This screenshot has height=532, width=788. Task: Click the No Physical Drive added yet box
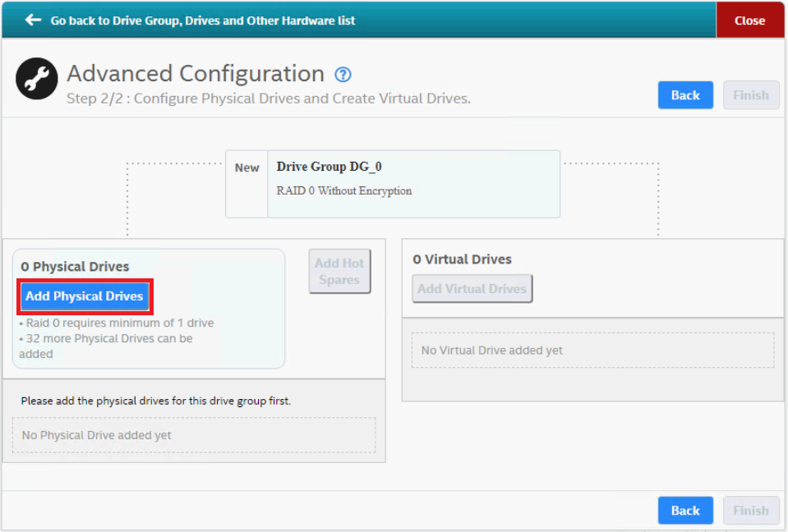pyautogui.click(x=194, y=435)
